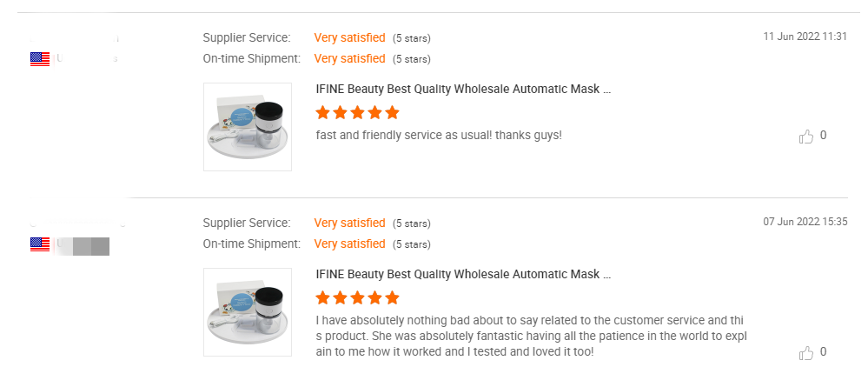Click the second review's Supplier Service "Very satisfied" rating
The width and height of the screenshot is (868, 387).
coord(349,223)
